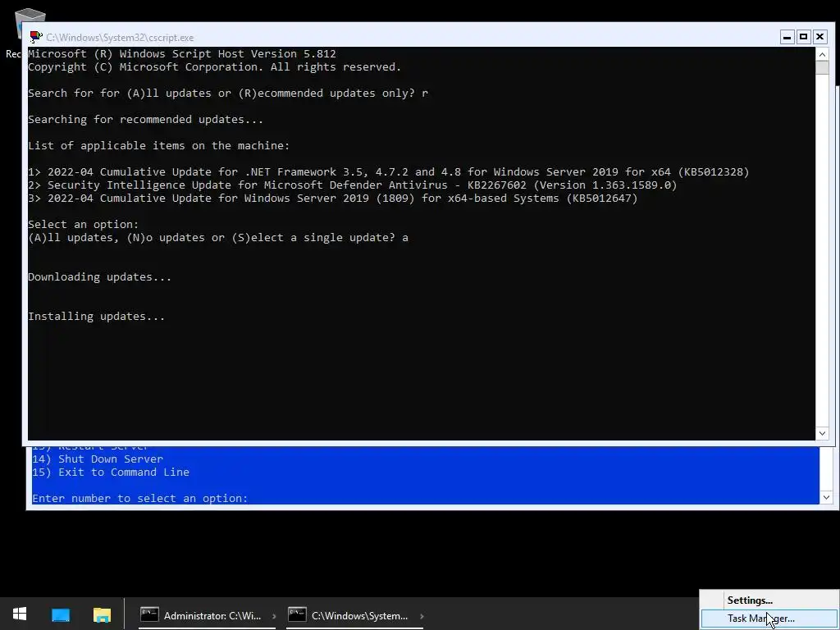
Task: Maximize the cscript.exe window
Action: (x=803, y=37)
